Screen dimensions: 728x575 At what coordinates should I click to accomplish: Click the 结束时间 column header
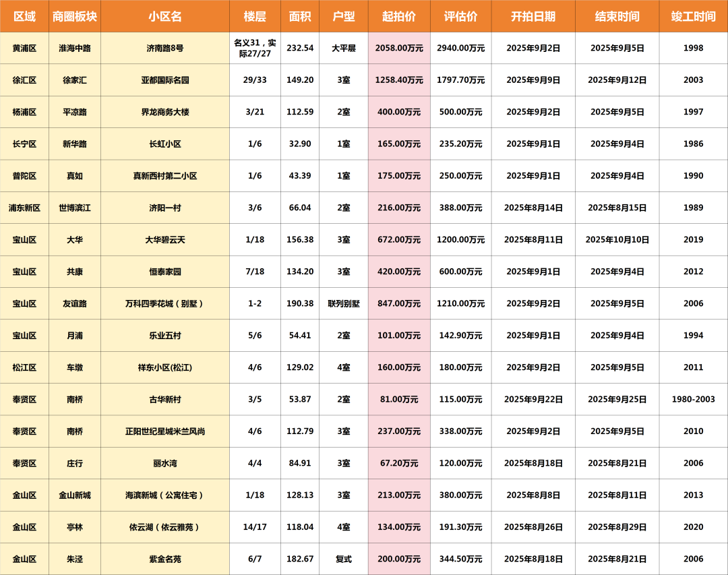[x=617, y=16]
